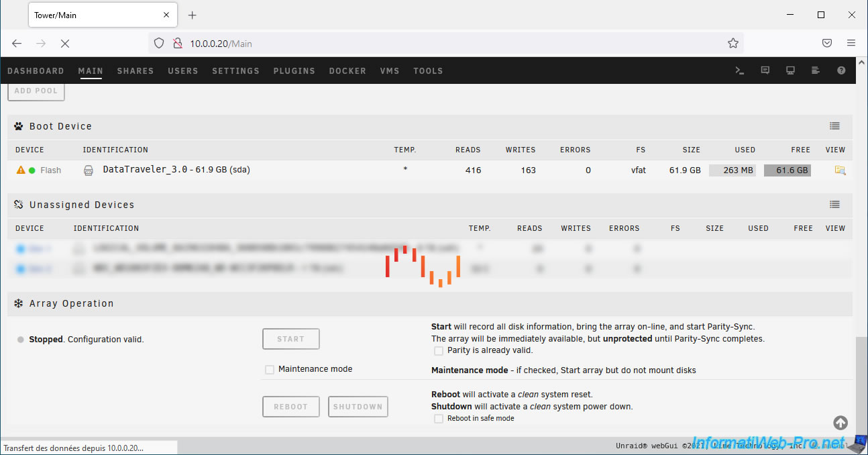The width and height of the screenshot is (868, 455).
Task: Click the Firefox Pocket save icon
Action: [x=827, y=43]
